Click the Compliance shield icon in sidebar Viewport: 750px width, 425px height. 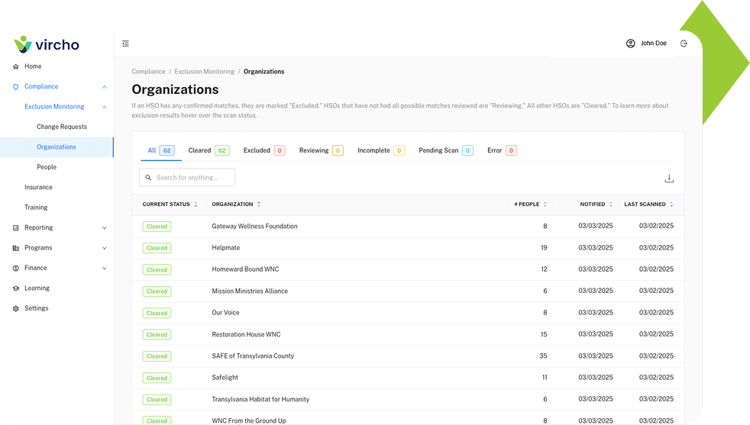pos(16,87)
